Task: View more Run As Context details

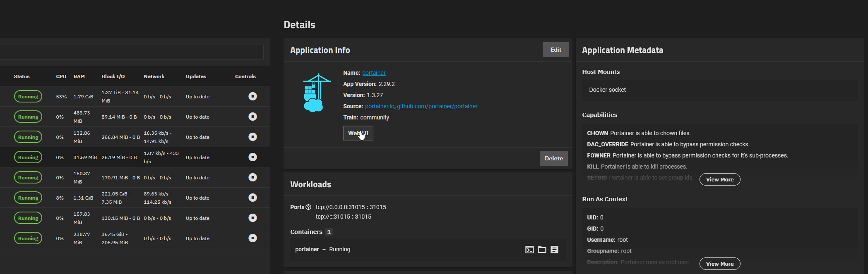Action: tap(720, 264)
